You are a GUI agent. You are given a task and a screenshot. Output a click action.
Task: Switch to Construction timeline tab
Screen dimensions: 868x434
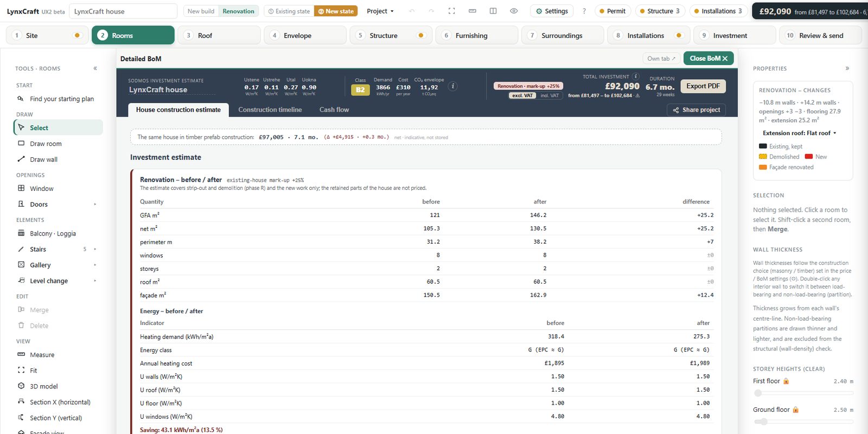(270, 110)
